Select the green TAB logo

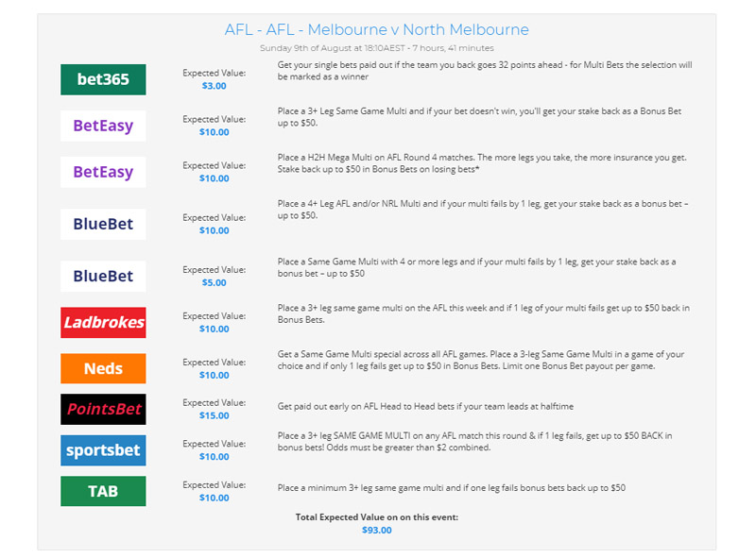tap(103, 491)
